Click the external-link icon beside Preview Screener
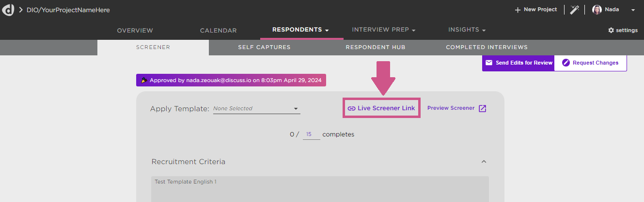The width and height of the screenshot is (644, 202). pos(482,108)
